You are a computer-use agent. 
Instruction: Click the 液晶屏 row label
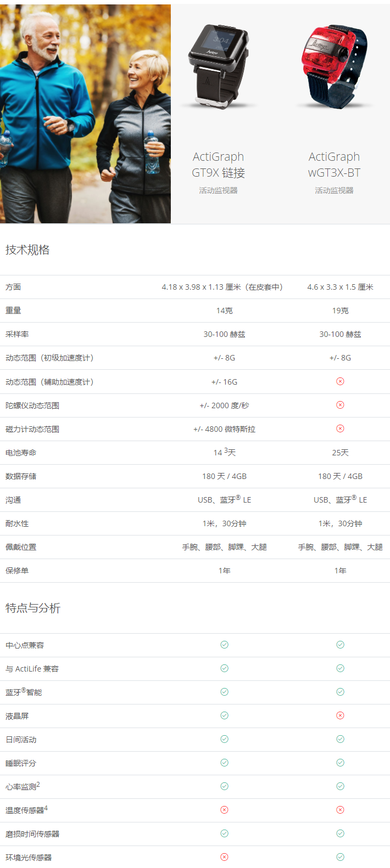(x=17, y=716)
